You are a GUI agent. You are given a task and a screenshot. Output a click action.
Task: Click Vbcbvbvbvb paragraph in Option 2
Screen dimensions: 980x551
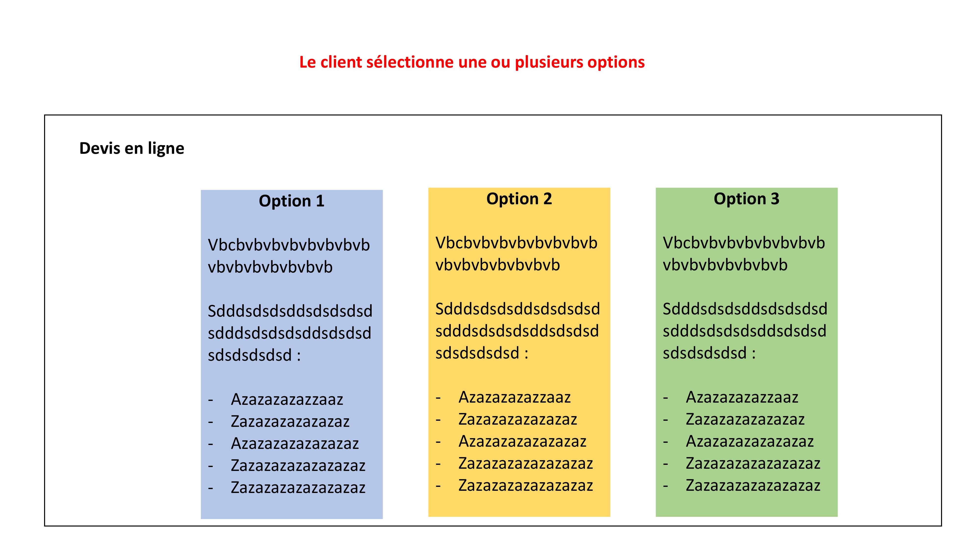coord(516,254)
